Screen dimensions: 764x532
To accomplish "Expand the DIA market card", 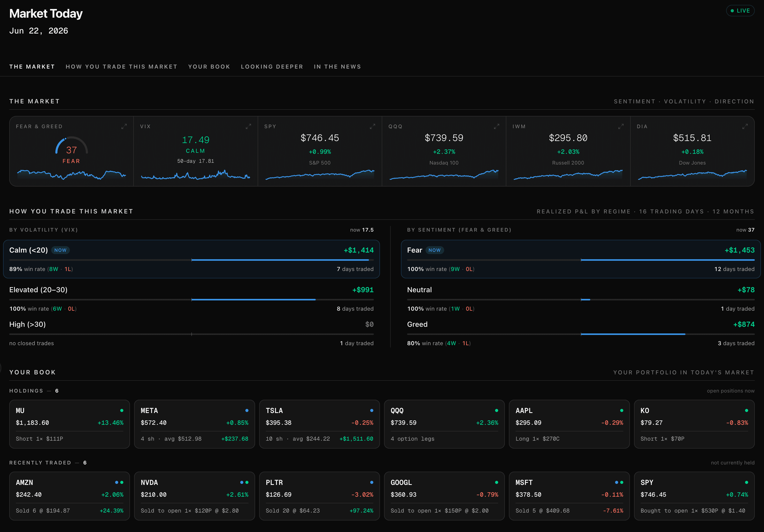I will pos(745,126).
